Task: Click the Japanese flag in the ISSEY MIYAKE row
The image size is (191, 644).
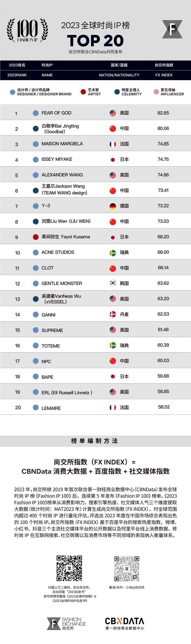Action: click(113, 160)
